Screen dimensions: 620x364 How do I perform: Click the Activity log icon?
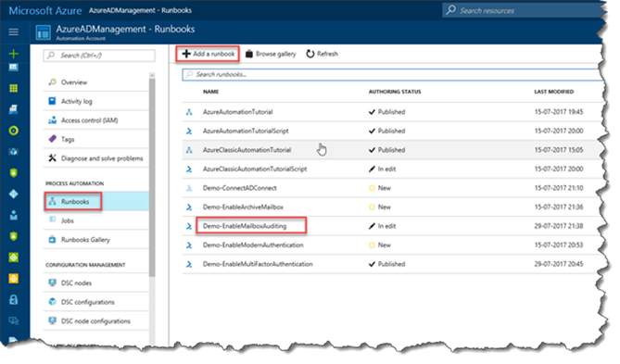[52, 101]
